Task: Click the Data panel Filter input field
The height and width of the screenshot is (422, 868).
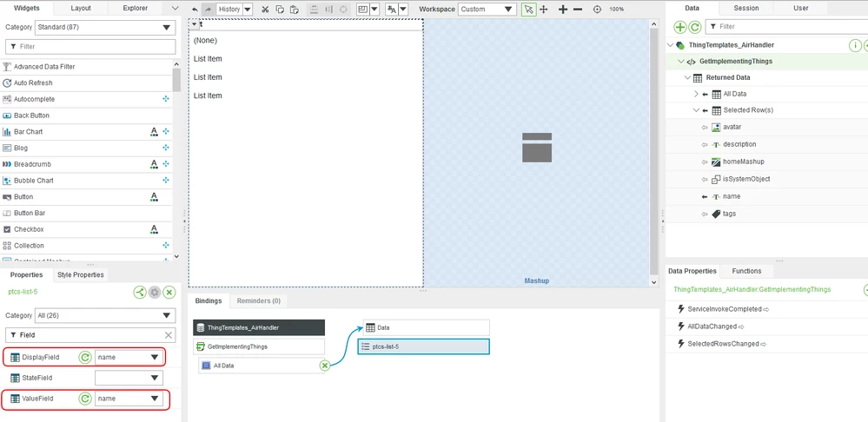Action: tap(786, 27)
